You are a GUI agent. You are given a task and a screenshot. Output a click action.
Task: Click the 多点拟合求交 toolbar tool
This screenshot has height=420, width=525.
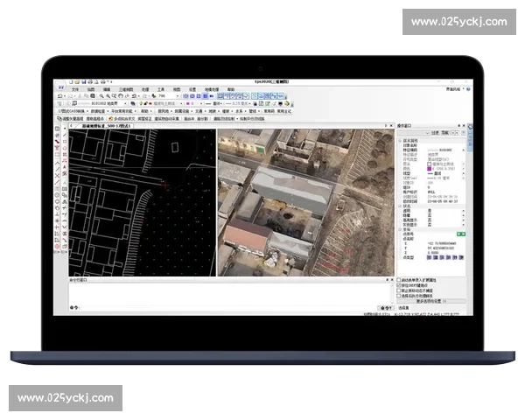point(124,118)
